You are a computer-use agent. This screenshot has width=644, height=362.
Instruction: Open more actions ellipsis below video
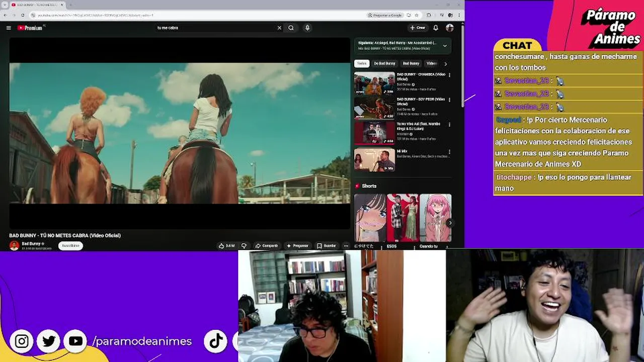tap(346, 246)
